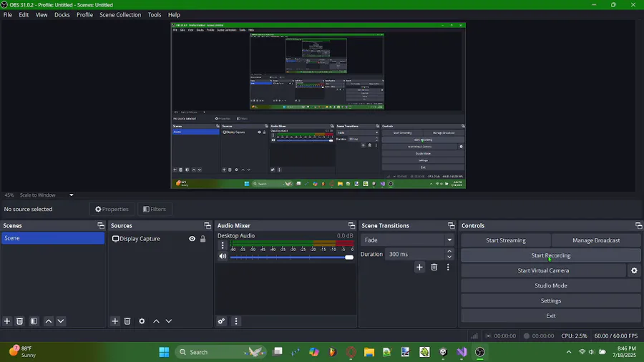
Task: Open Windows Start menu
Action: 165,352
